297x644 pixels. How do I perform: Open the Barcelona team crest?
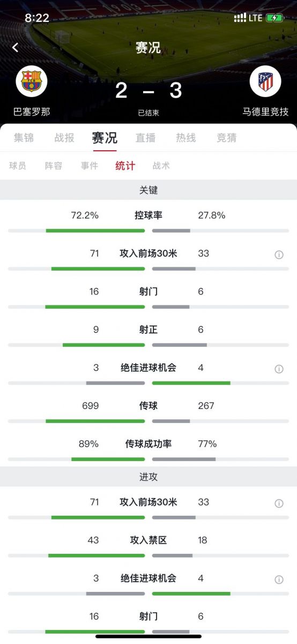[x=32, y=81]
